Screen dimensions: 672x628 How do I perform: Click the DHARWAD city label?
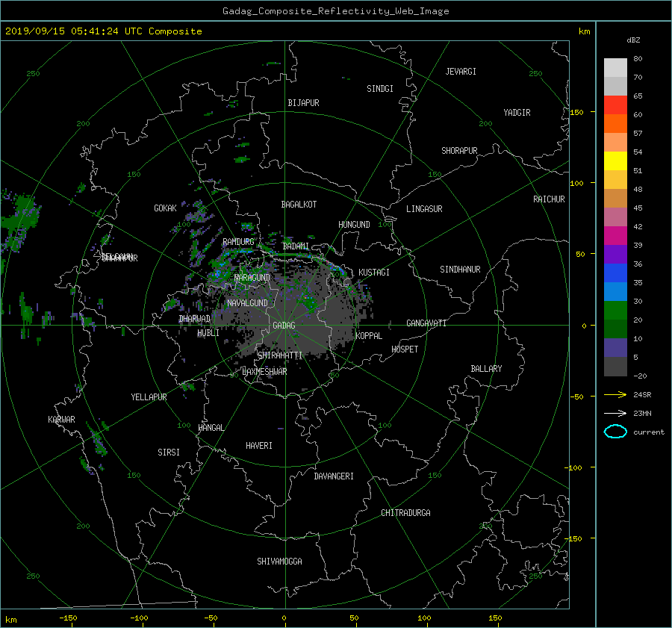[x=194, y=319]
